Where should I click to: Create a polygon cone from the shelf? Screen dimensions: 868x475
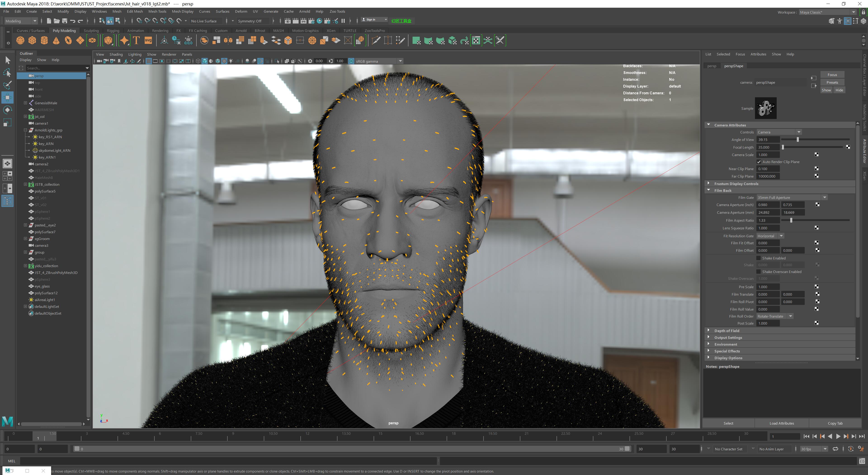(56, 40)
